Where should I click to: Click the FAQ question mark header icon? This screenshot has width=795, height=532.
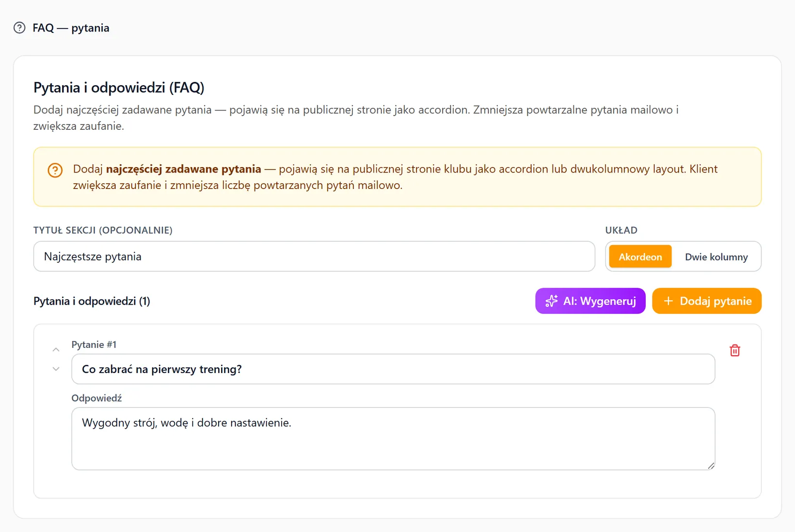(19, 28)
